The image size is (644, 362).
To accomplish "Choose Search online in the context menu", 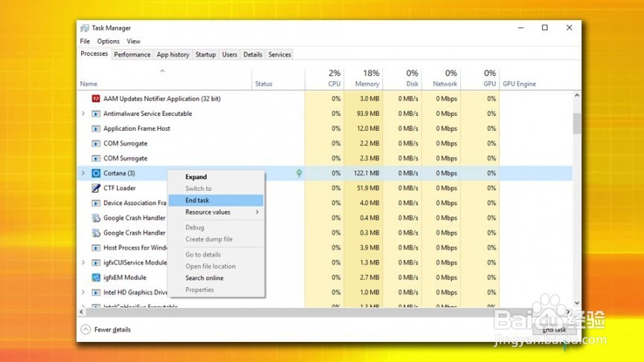I will tap(216, 278).
